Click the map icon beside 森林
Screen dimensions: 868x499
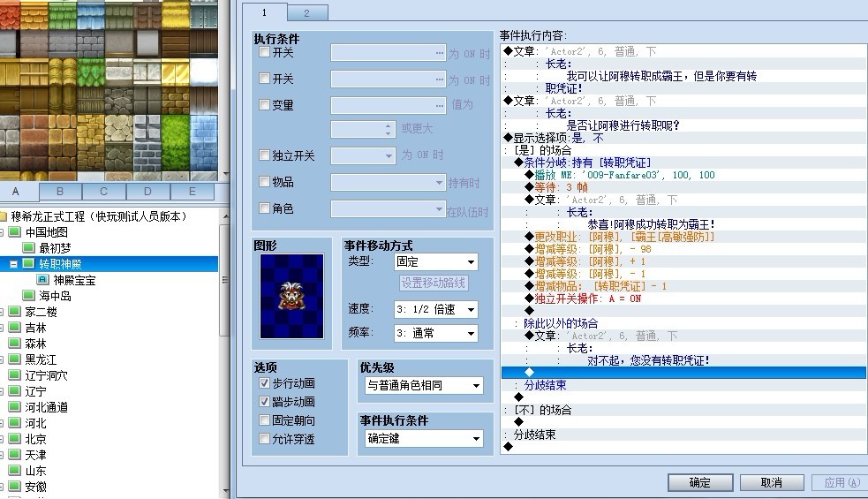[15, 344]
